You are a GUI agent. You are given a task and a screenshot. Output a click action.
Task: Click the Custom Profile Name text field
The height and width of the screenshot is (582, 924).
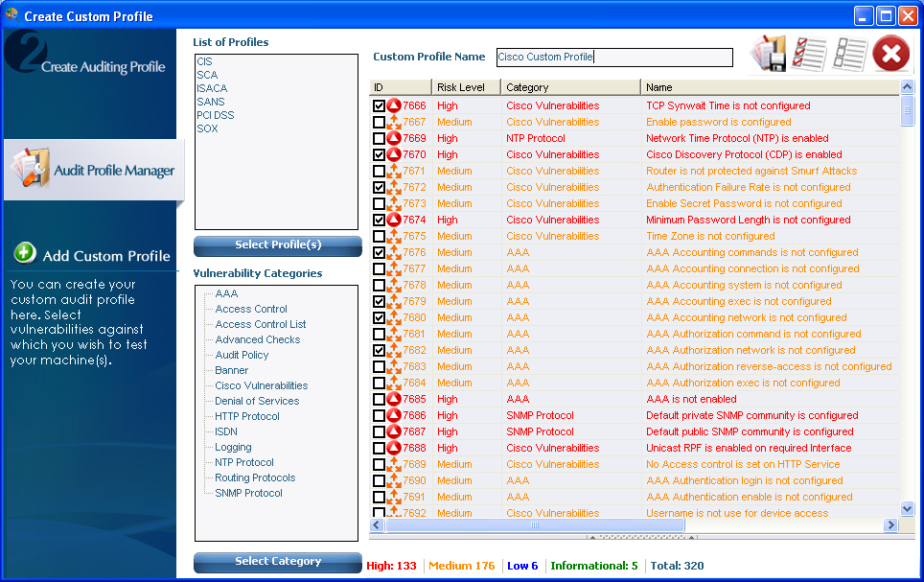(614, 58)
